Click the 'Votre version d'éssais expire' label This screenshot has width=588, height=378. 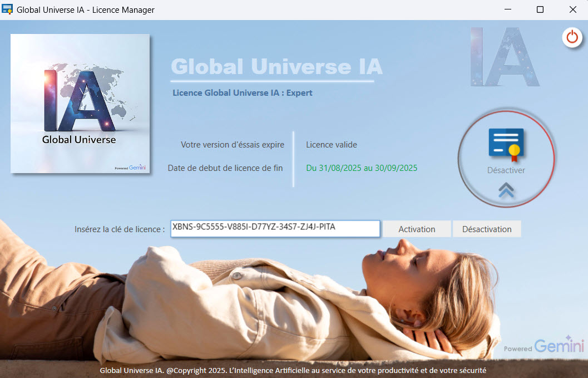(232, 145)
